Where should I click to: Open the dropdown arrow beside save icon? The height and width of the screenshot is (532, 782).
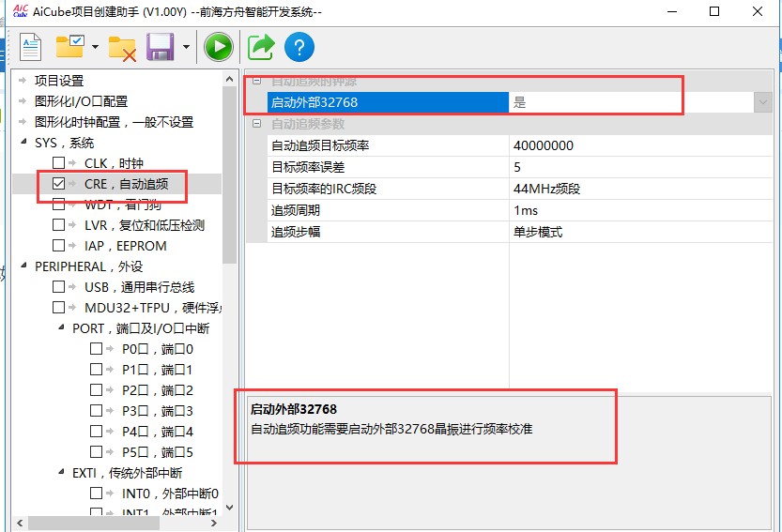(x=186, y=47)
